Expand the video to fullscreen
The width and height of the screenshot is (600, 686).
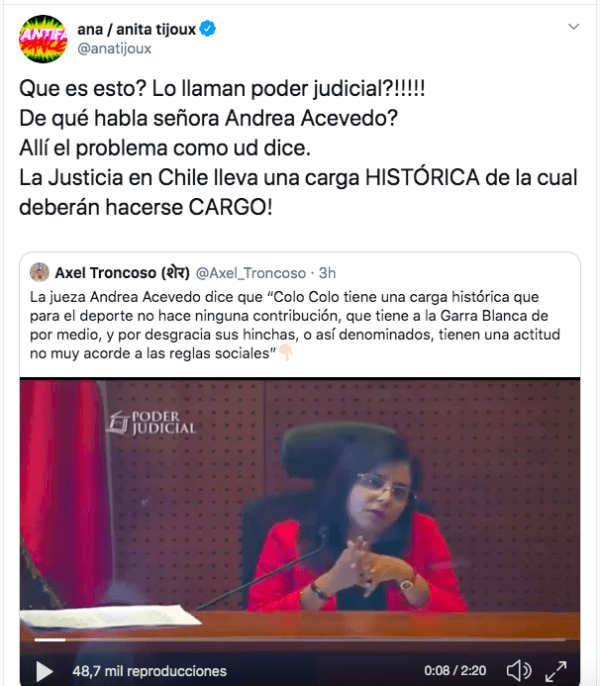(556, 671)
